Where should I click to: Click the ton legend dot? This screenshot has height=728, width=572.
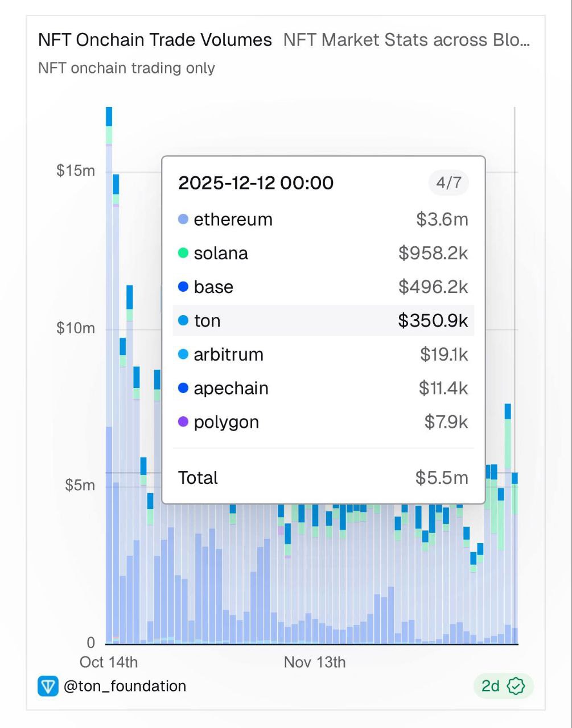click(x=183, y=321)
